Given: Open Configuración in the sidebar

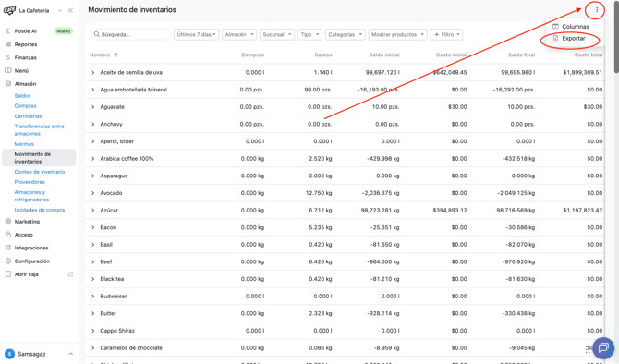Looking at the screenshot, I should [x=32, y=261].
